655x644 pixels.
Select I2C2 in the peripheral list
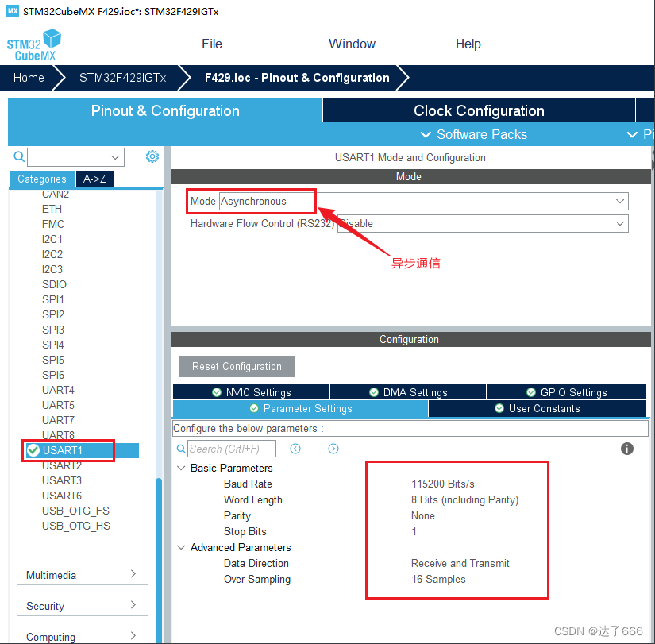click(x=52, y=254)
